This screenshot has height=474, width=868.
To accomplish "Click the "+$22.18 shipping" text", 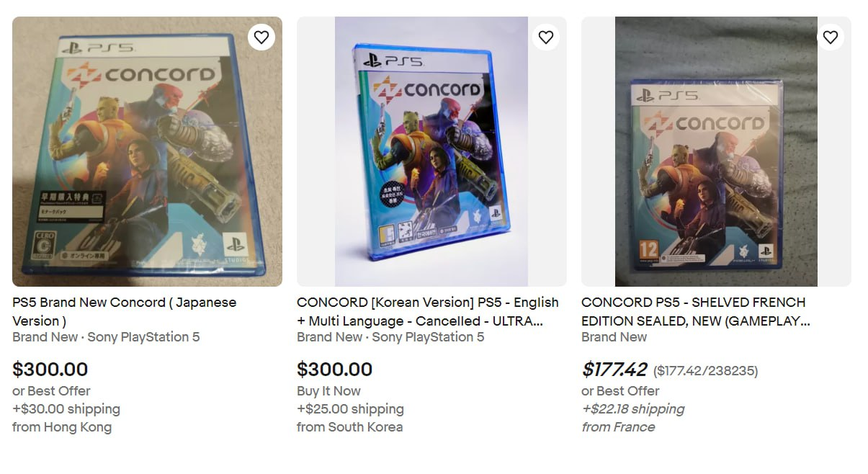I will (632, 409).
